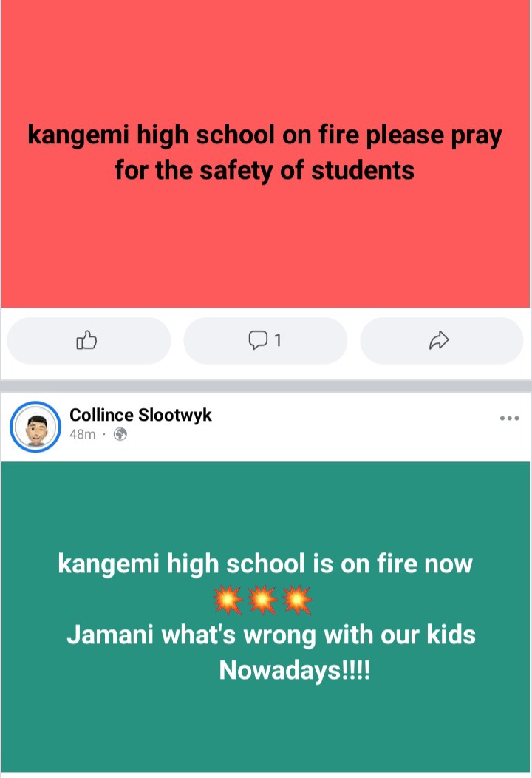
Task: Tap the word "Nowadays!!!!" in green post
Action: coord(295,670)
